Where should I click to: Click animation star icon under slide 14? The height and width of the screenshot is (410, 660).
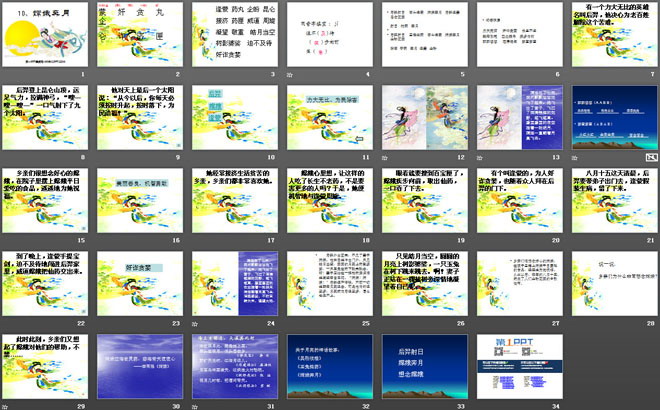[575, 157]
